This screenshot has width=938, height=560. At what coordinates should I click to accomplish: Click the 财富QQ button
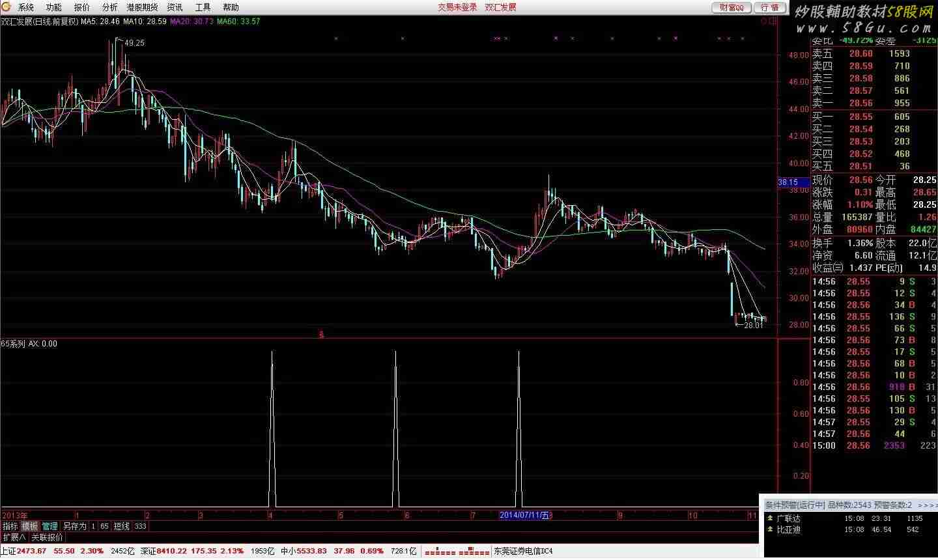click(x=732, y=7)
